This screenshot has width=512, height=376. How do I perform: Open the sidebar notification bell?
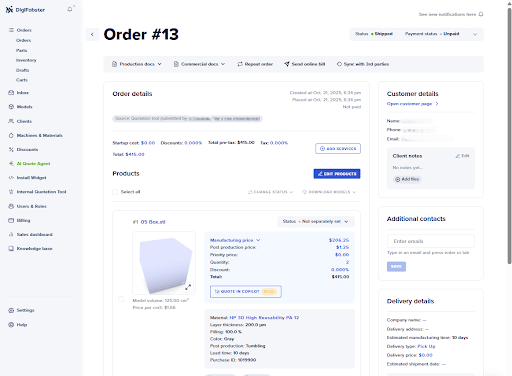click(70, 9)
